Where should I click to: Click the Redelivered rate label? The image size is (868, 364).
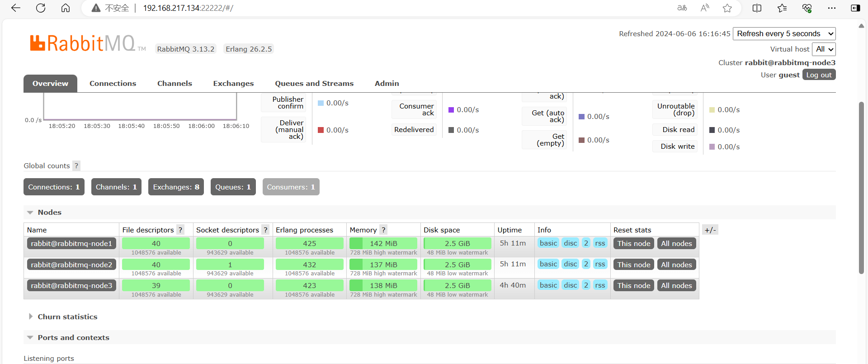(414, 130)
